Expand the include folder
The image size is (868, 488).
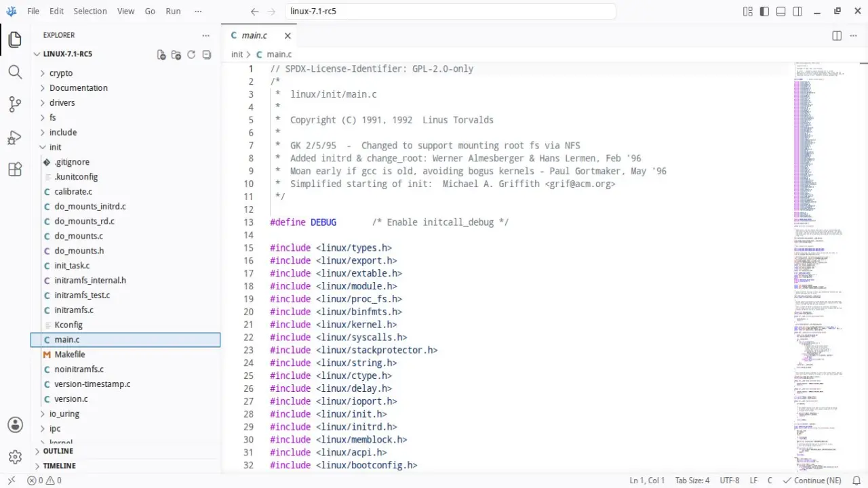point(125,133)
